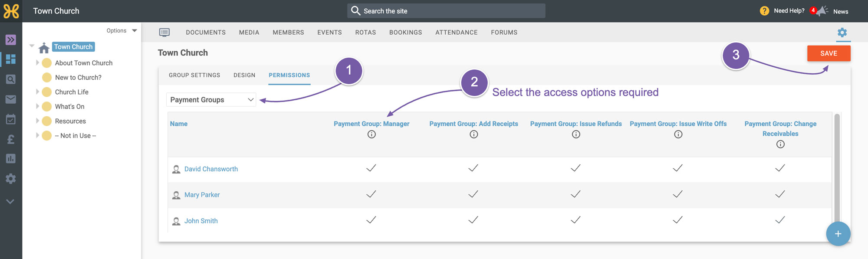
Task: Expand the Resources tree node
Action: 37,121
